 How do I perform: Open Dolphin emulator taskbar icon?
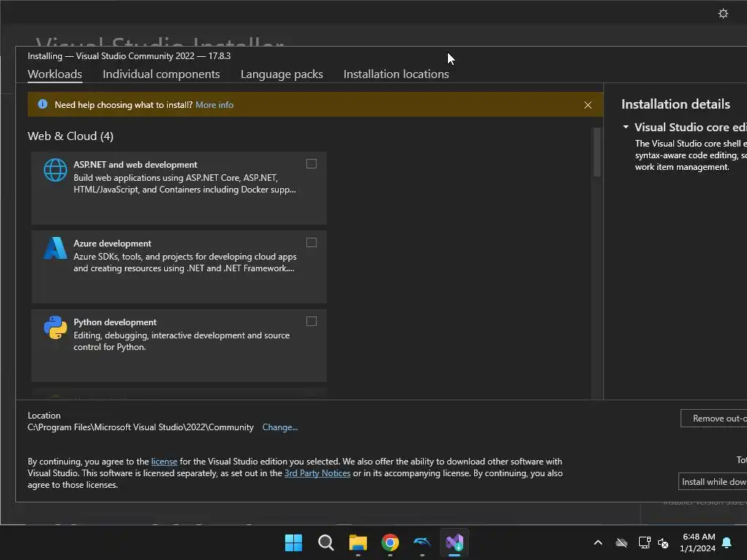(422, 542)
